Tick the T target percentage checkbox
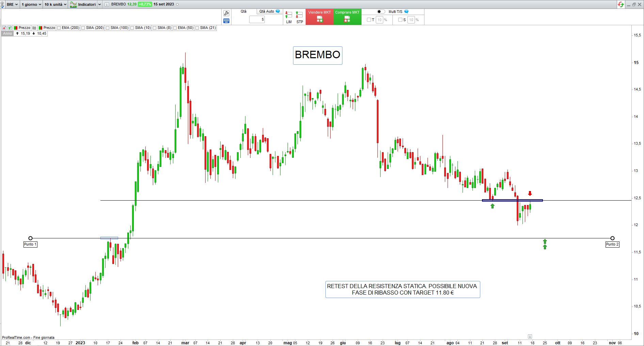This screenshot has height=346, width=644. tap(369, 20)
